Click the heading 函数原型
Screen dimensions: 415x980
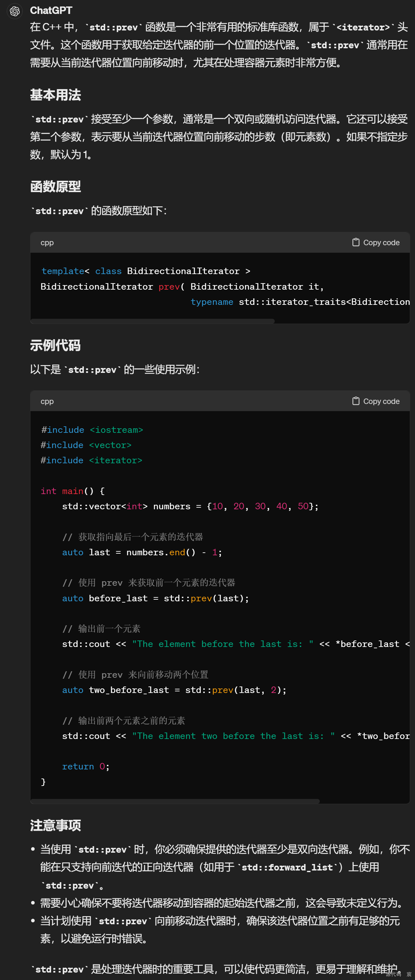(55, 186)
